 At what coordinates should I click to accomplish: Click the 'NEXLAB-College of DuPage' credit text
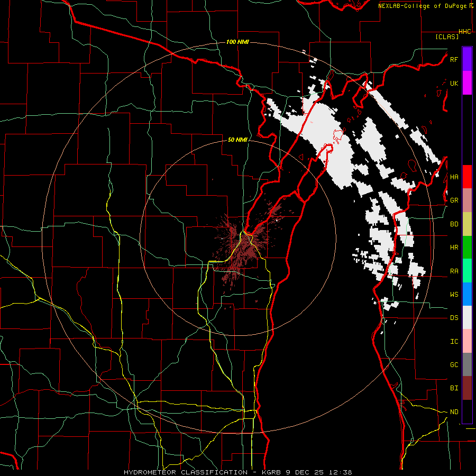pos(423,5)
